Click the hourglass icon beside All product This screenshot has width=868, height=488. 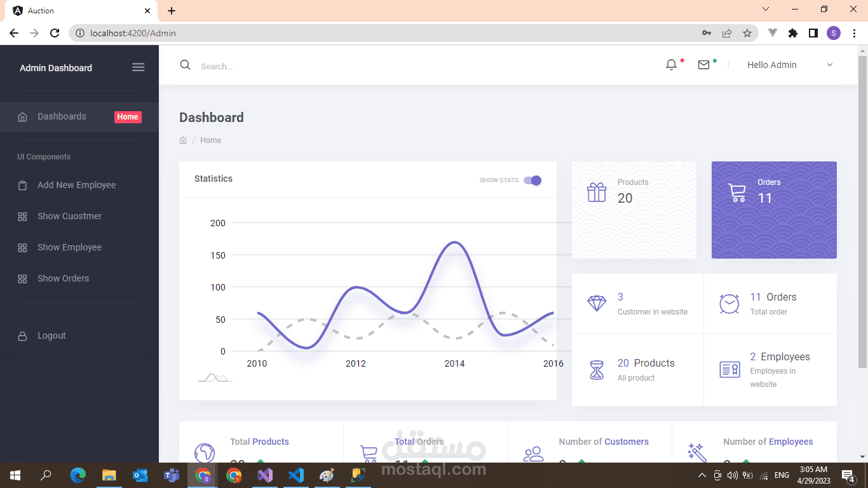(x=597, y=370)
